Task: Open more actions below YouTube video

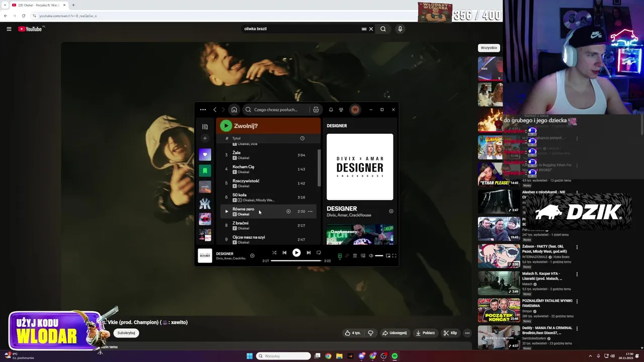Action: coord(467,333)
